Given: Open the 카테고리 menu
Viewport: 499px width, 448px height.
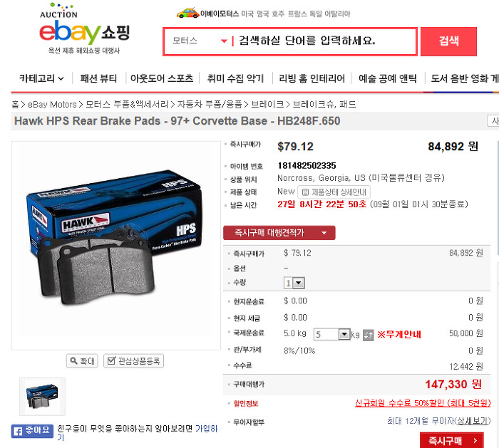Looking at the screenshot, I should coord(41,78).
